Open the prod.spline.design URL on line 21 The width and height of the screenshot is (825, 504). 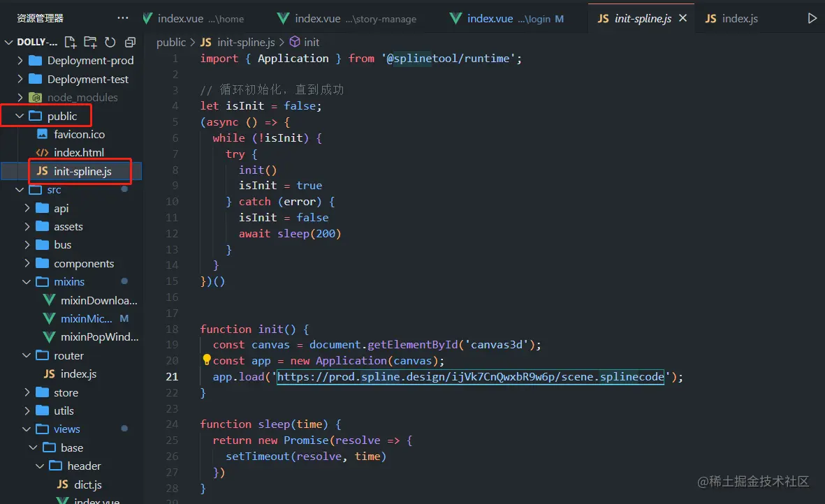tap(470, 376)
